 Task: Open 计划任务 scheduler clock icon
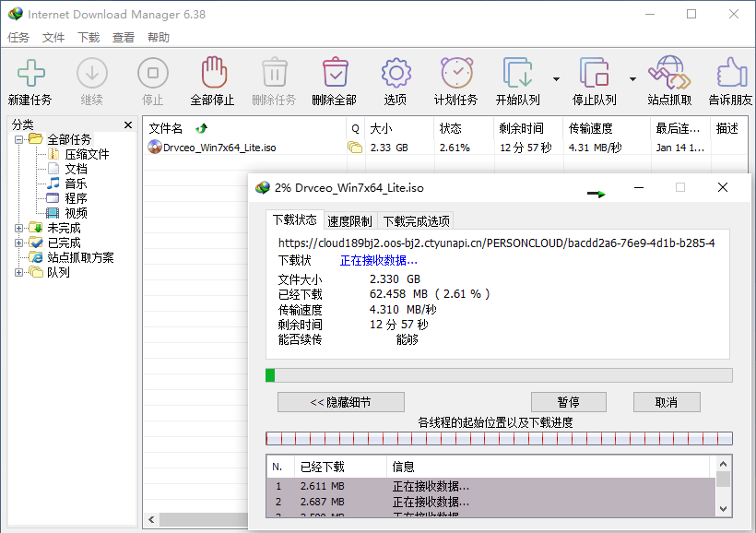pyautogui.click(x=456, y=73)
